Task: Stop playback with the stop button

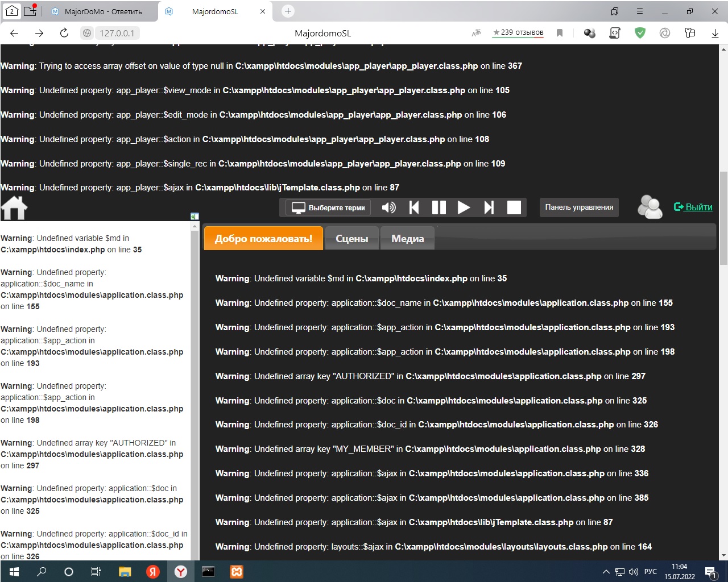Action: click(514, 207)
